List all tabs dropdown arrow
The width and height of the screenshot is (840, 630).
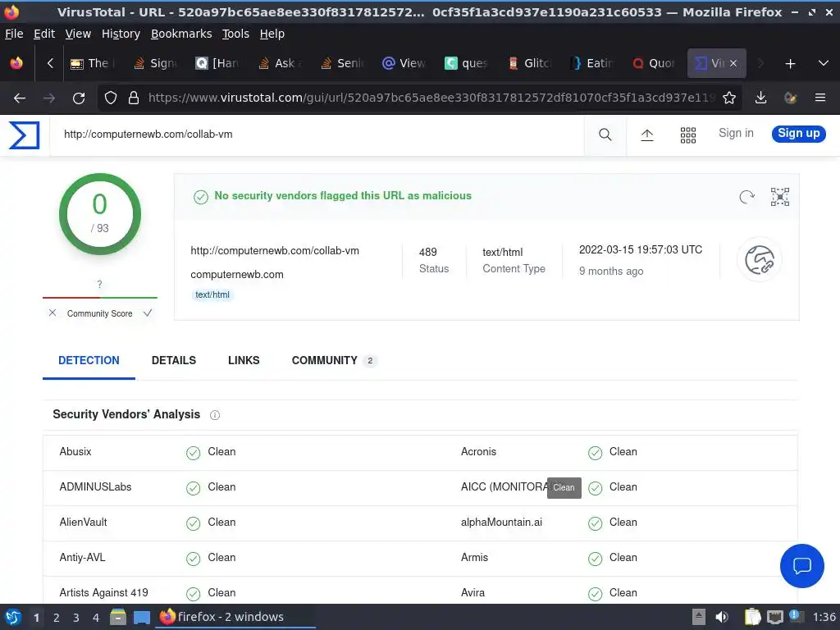coord(824,63)
